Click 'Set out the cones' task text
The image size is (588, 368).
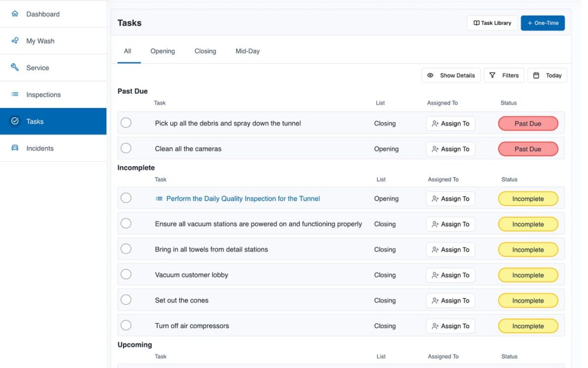coord(181,300)
